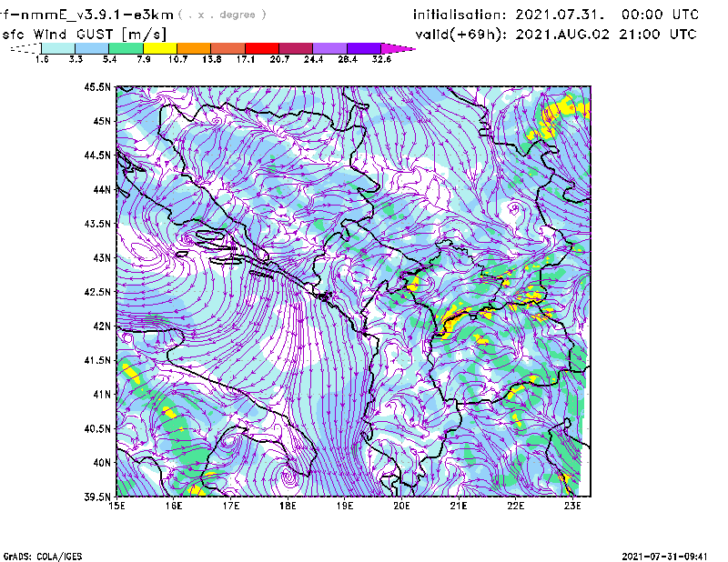Click the legend value '24.4'

point(313,59)
